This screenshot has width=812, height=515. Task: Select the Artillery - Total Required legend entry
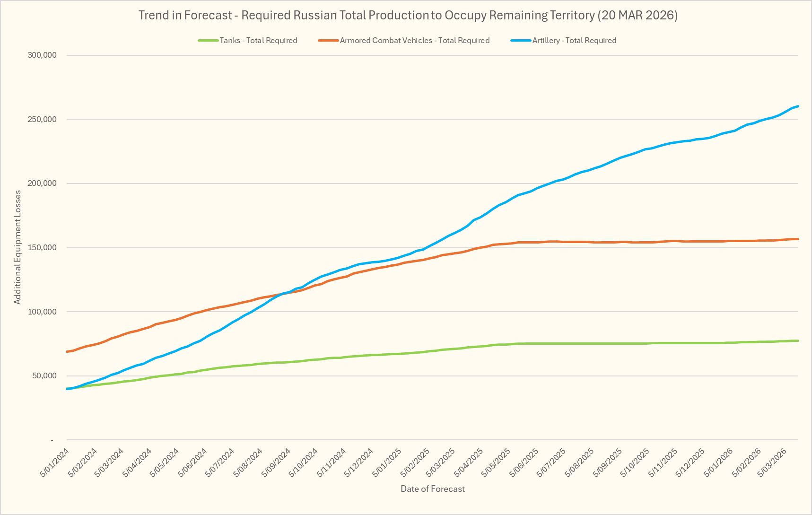click(574, 41)
